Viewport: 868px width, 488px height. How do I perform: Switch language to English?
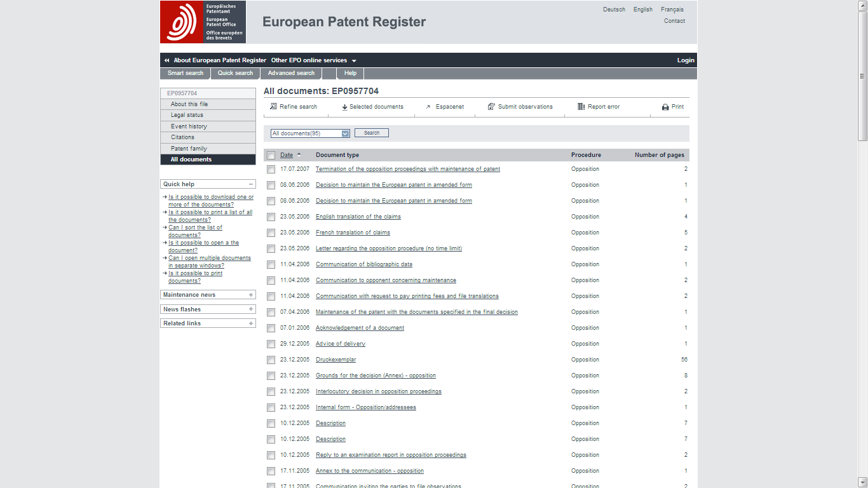(643, 10)
